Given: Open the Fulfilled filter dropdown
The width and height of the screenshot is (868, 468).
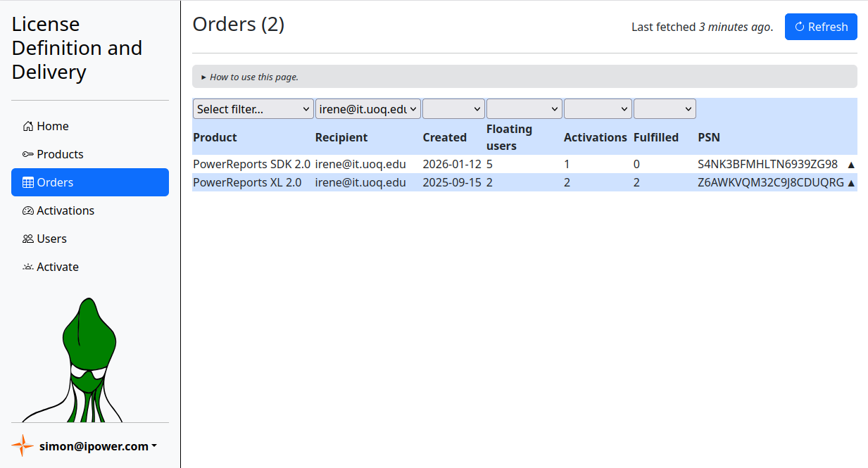Looking at the screenshot, I should pyautogui.click(x=665, y=109).
